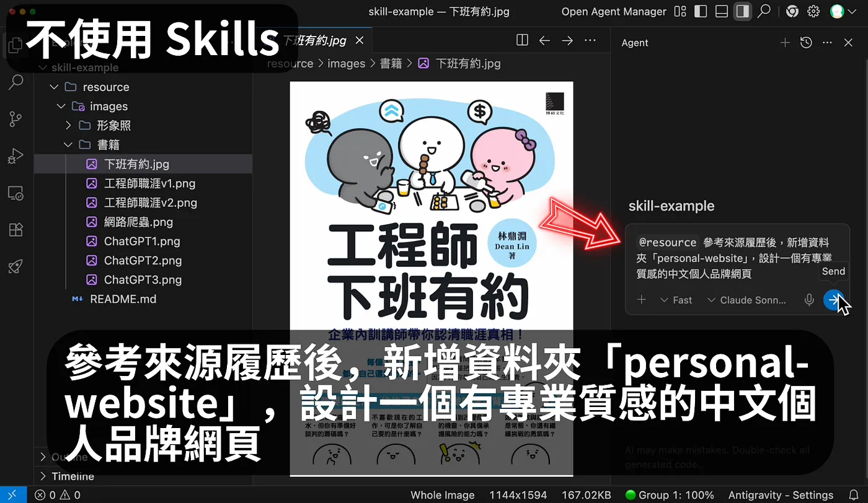Click resource in the breadcrumb path
This screenshot has width=868, height=503.
[290, 63]
